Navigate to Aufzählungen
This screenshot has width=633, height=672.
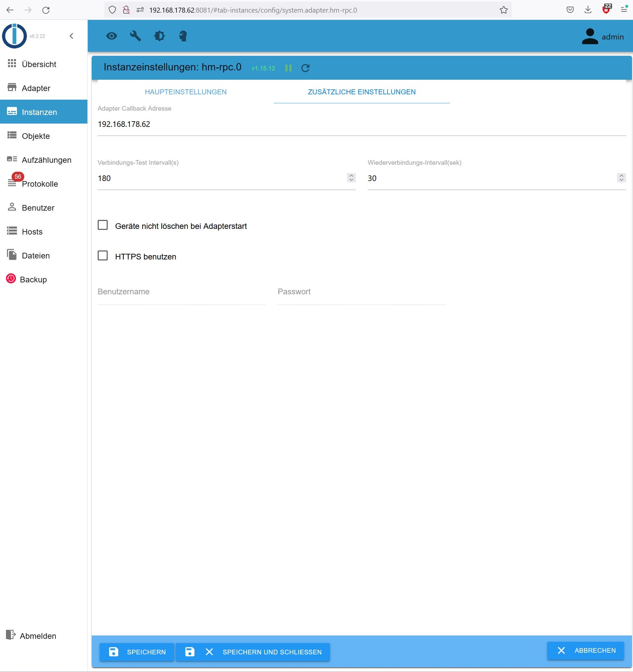click(x=44, y=160)
